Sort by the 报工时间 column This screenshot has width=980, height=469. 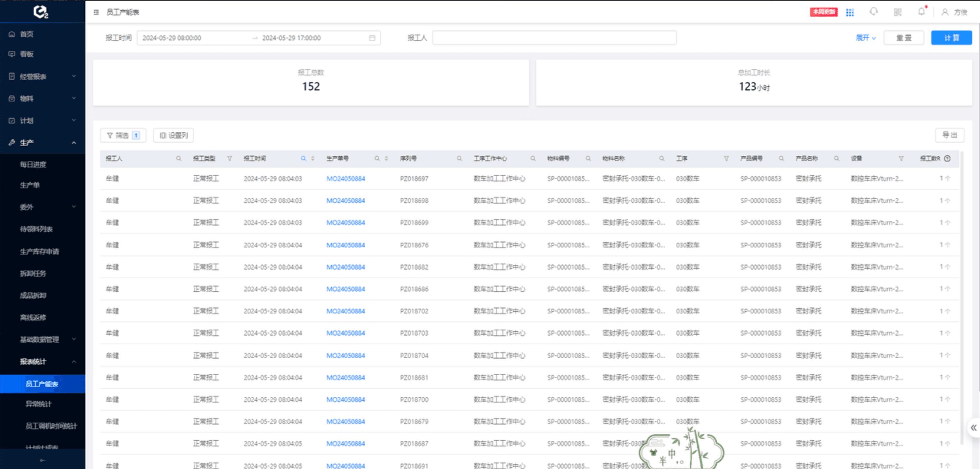click(313, 158)
